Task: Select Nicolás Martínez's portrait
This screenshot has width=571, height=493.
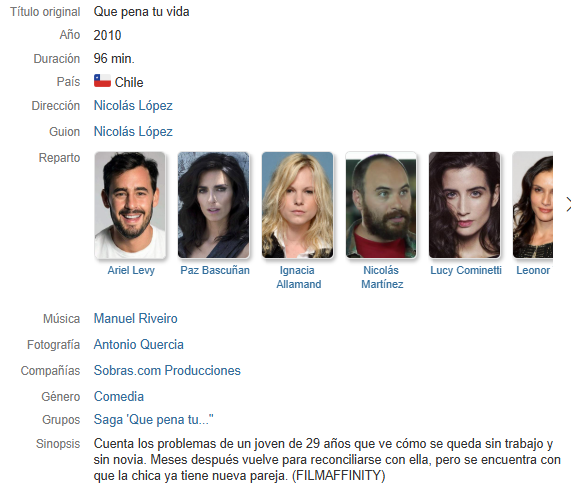Action: (x=381, y=205)
